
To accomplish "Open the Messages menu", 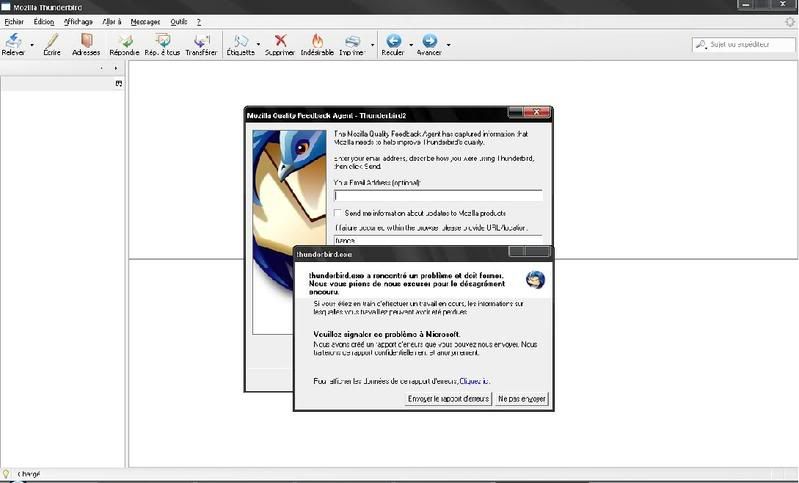I will pos(145,22).
